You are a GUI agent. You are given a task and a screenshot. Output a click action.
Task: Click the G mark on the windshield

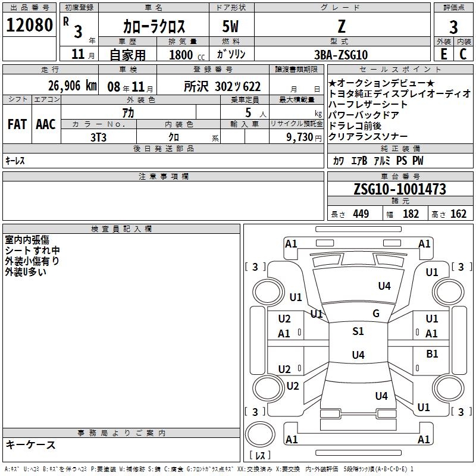click(x=376, y=314)
